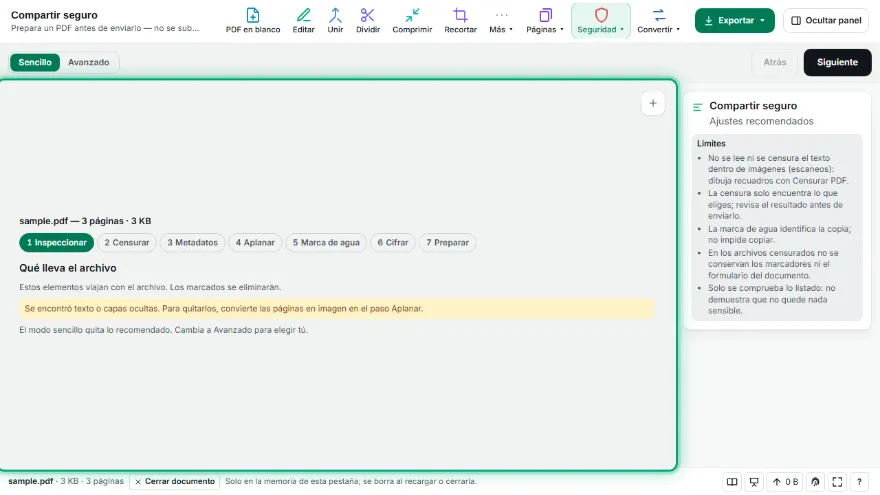Go to the next step with Siguiente
The height and width of the screenshot is (495, 880).
(x=837, y=62)
